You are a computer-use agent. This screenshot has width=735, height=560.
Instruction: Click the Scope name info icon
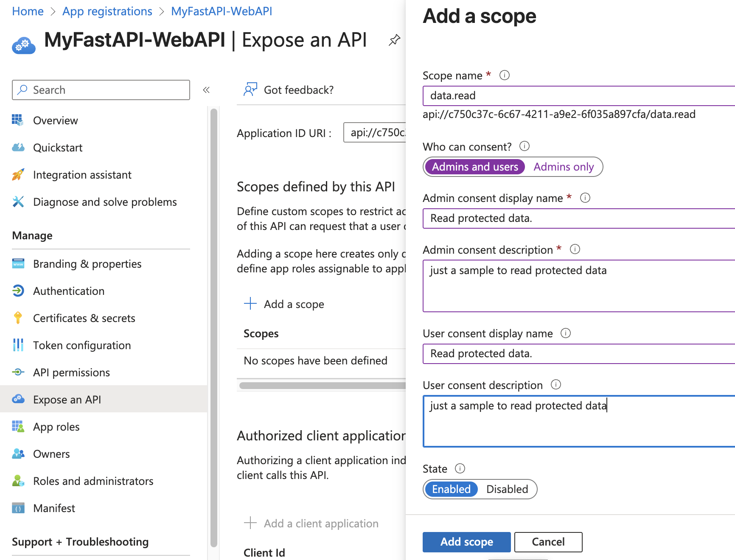pos(504,75)
